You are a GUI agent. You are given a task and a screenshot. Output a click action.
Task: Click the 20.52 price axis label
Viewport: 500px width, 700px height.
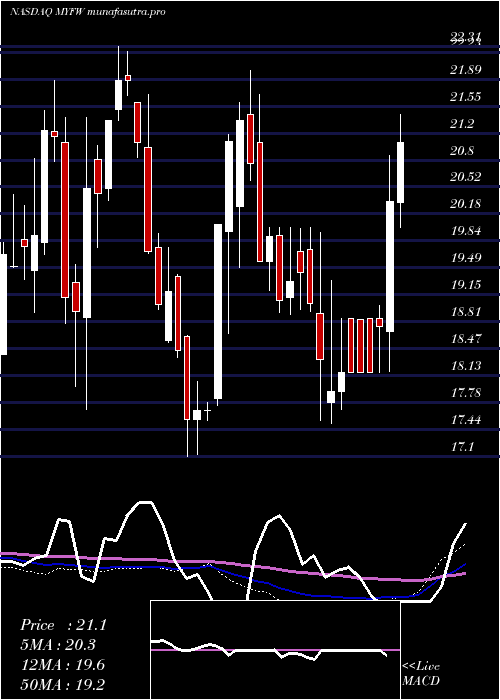click(466, 177)
